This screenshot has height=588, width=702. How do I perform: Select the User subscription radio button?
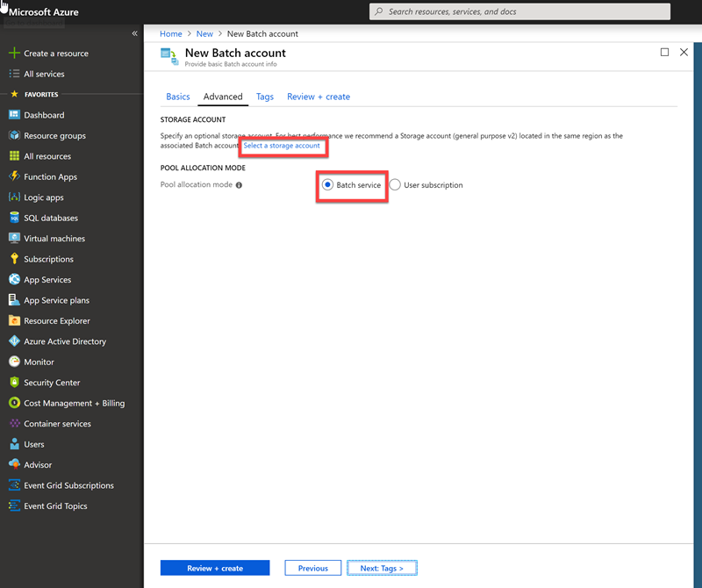(x=395, y=184)
